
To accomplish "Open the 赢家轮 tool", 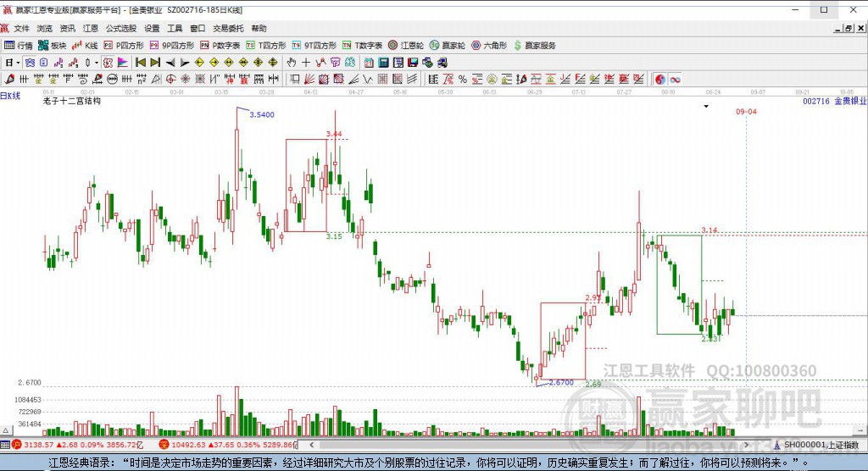I will 448,46.
